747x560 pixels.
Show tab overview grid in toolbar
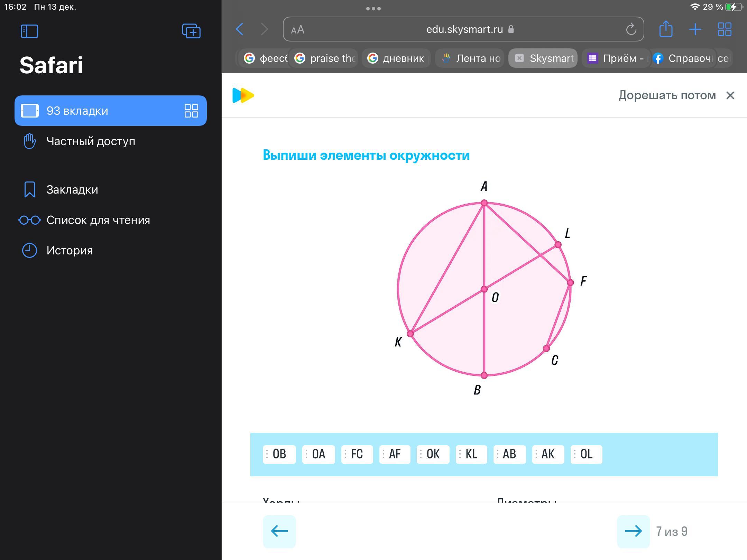(724, 29)
